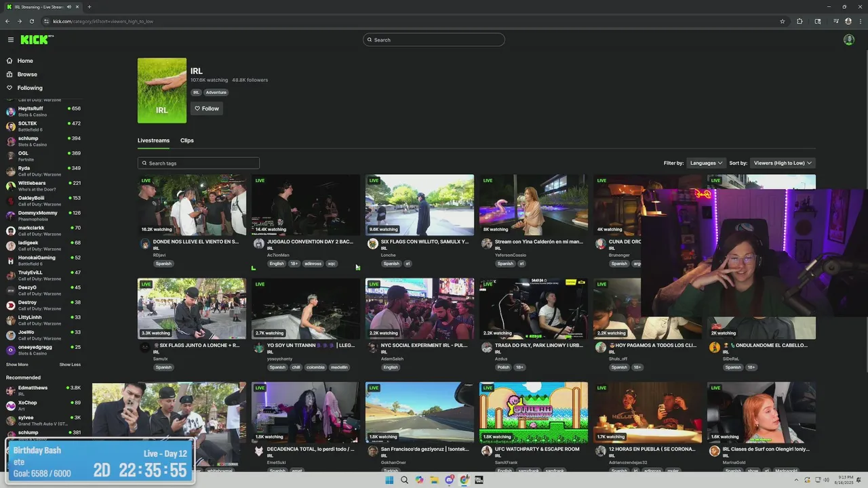Open the hamburger sidebar menu

[x=10, y=40]
